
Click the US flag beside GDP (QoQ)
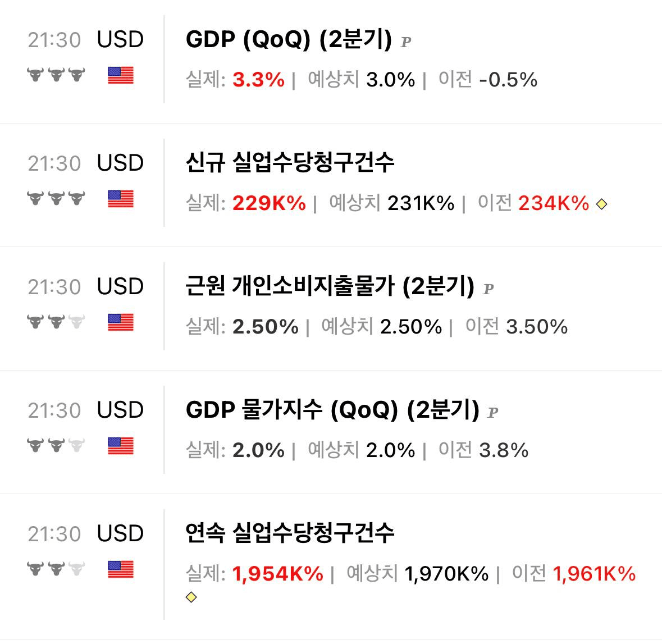click(121, 75)
